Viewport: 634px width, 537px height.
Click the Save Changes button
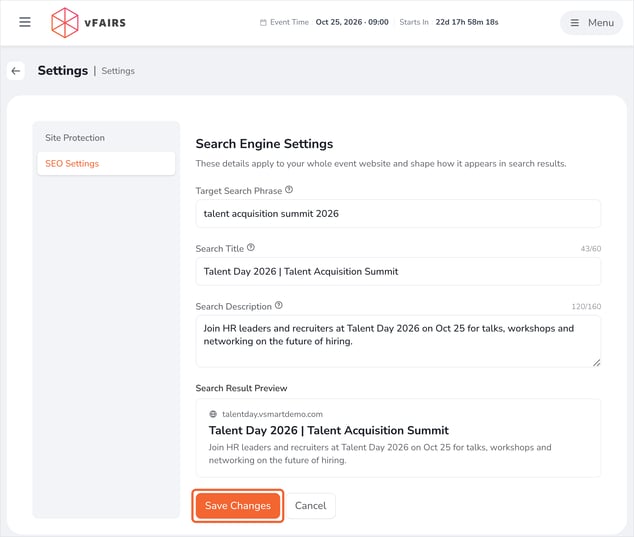point(238,505)
